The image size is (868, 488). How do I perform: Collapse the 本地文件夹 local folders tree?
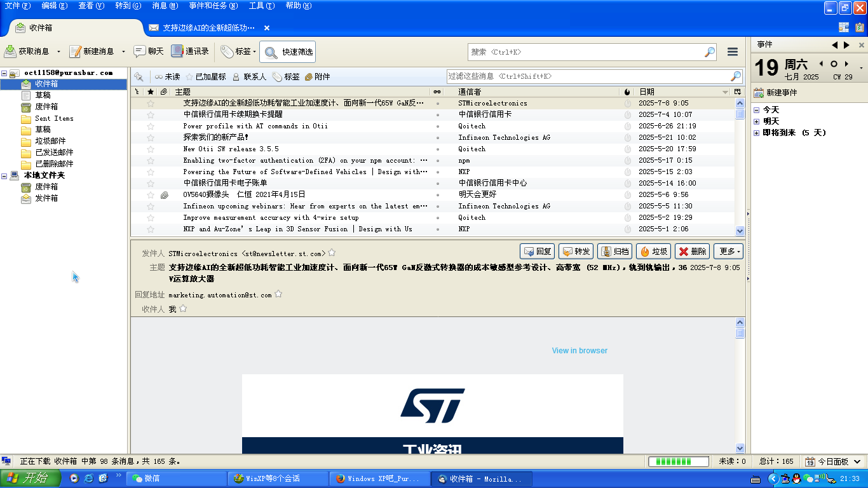click(4, 175)
